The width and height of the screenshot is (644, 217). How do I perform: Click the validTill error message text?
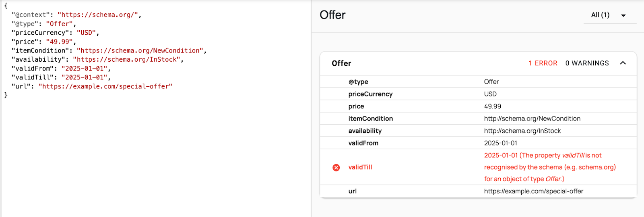pos(550,167)
